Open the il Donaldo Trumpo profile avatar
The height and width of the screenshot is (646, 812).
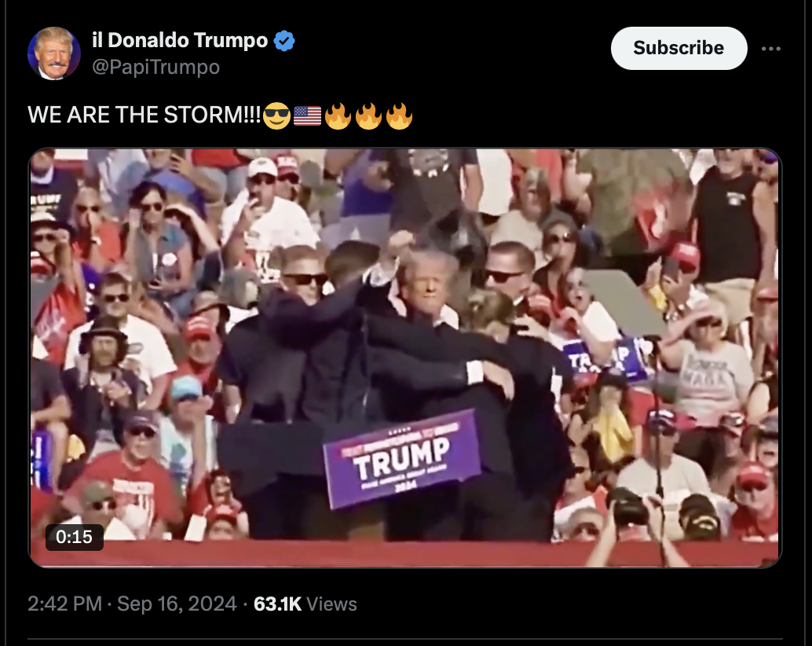(54, 53)
